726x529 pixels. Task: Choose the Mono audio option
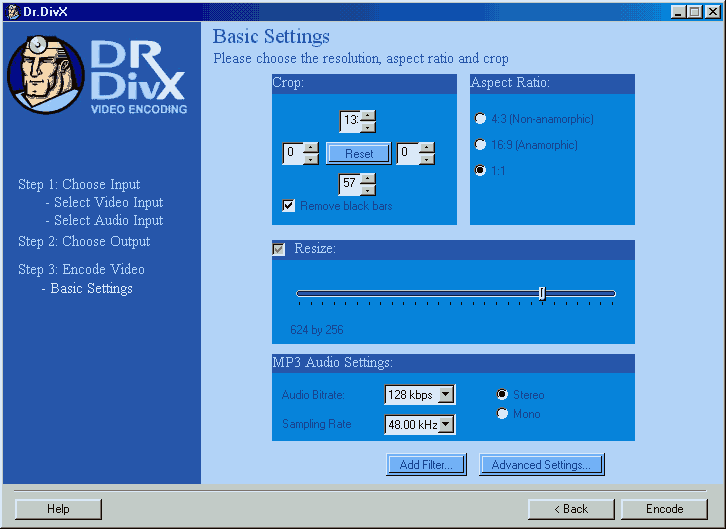click(x=503, y=414)
